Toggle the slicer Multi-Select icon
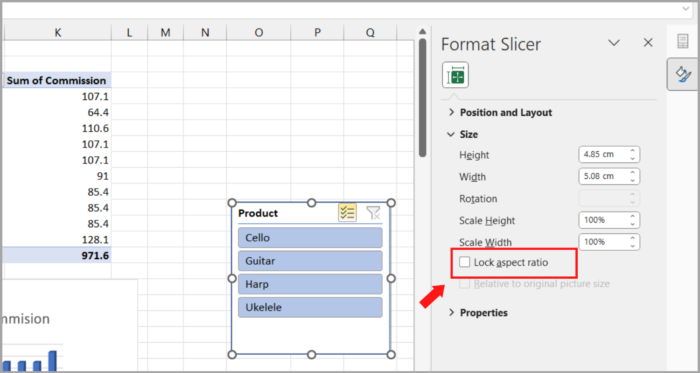This screenshot has width=700, height=373. (347, 213)
